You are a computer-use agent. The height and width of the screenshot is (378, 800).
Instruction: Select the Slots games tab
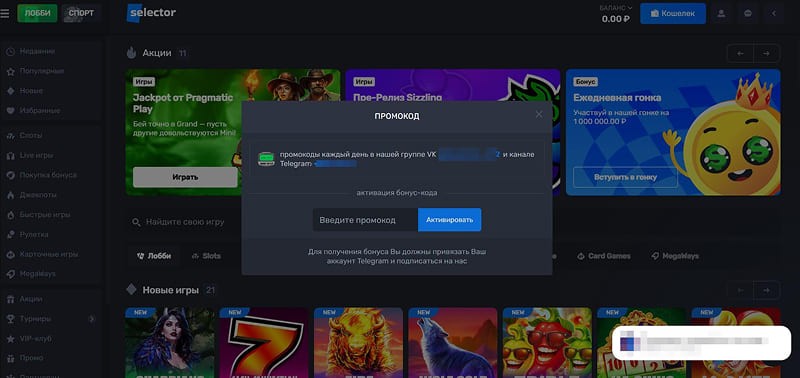(x=206, y=256)
